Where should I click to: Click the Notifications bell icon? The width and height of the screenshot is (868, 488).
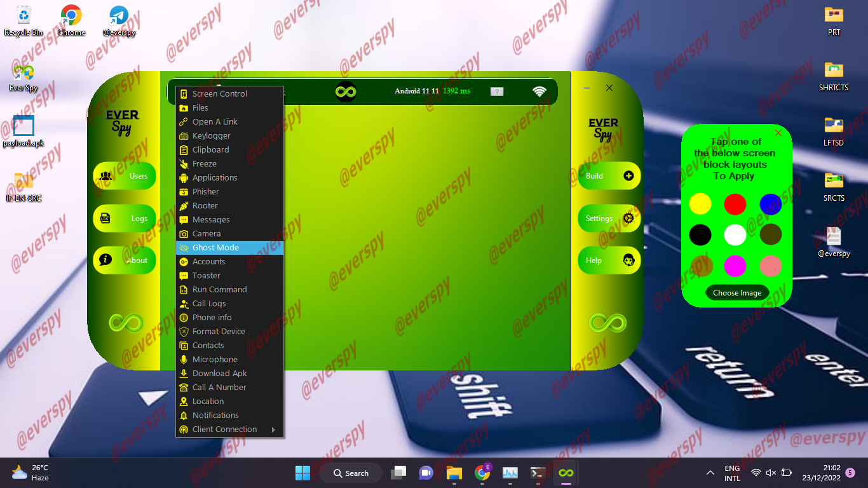coord(184,415)
